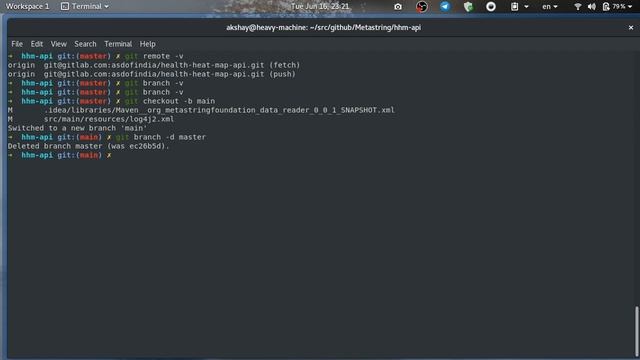Click the 'git checkout -b main' command
The height and width of the screenshot is (360, 640).
click(170, 101)
